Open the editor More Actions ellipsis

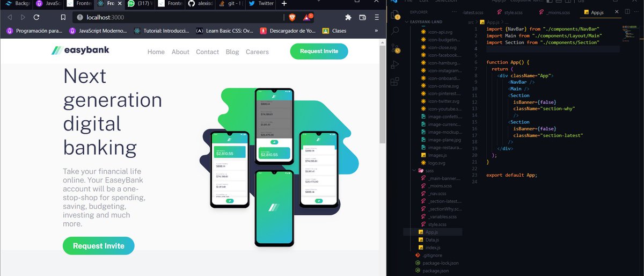coord(636,11)
